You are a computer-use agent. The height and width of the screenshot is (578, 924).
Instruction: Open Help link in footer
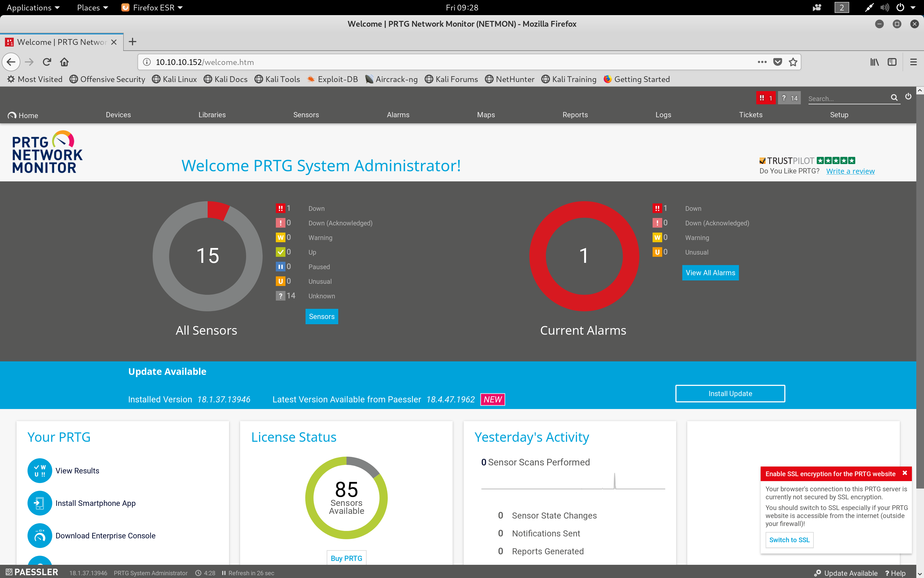coord(895,573)
